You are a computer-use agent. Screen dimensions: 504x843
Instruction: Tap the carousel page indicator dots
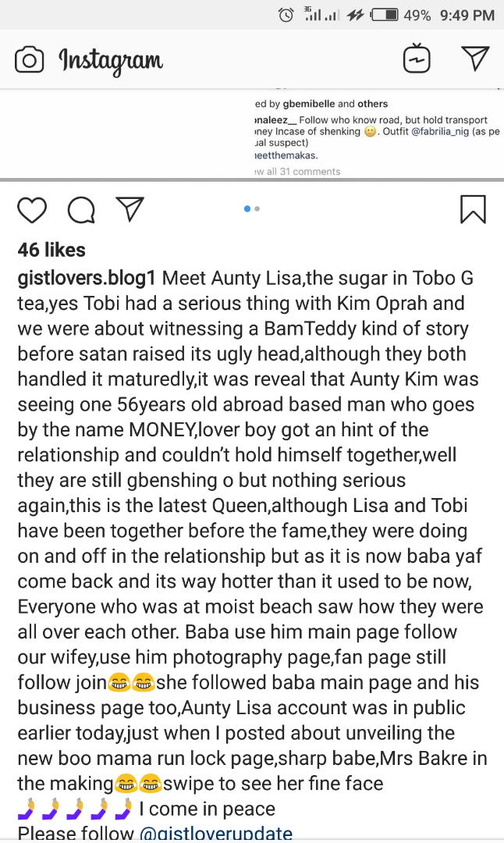point(252,208)
